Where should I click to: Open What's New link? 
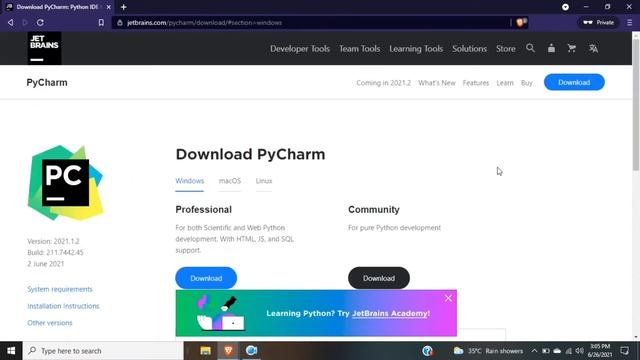coord(437,83)
